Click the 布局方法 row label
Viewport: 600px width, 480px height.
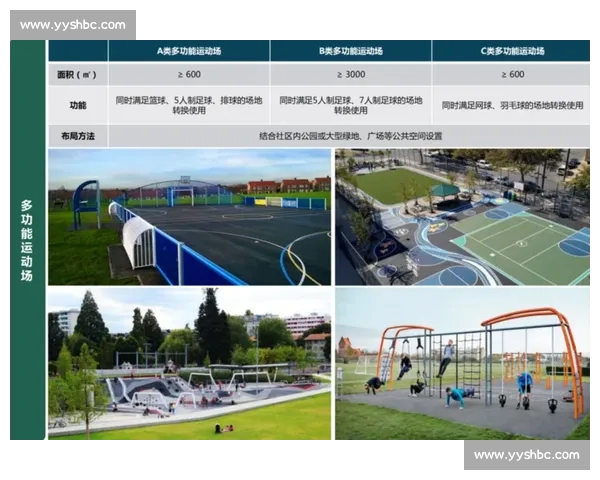(x=78, y=136)
